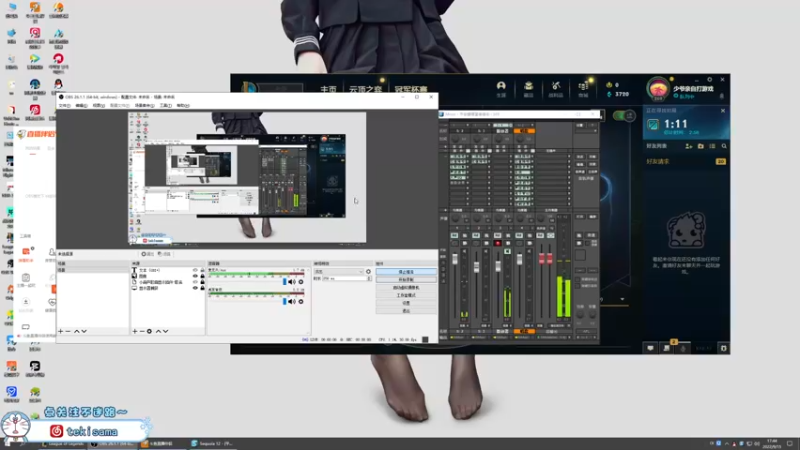Open the 淡出 scene transition dropdown
Image resolution: width=800 pixels, height=450 pixels.
[338, 271]
